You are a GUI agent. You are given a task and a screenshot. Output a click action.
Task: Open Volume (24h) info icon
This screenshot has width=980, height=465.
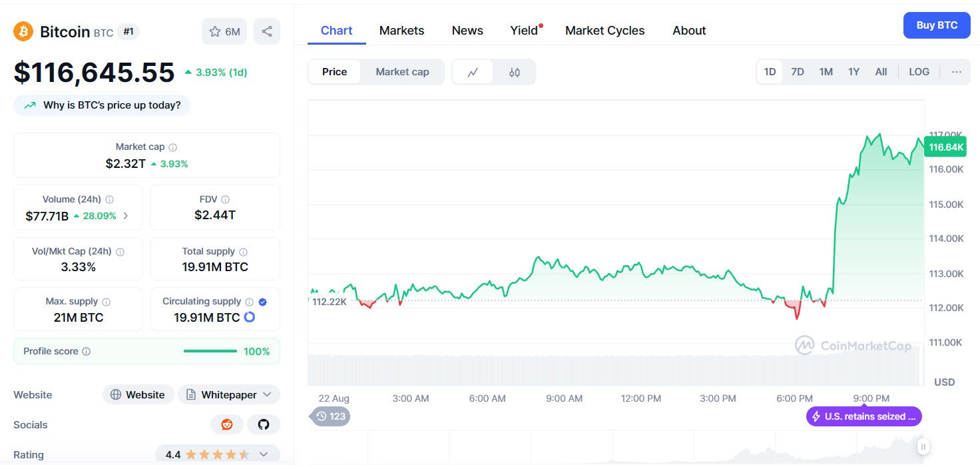point(109,199)
